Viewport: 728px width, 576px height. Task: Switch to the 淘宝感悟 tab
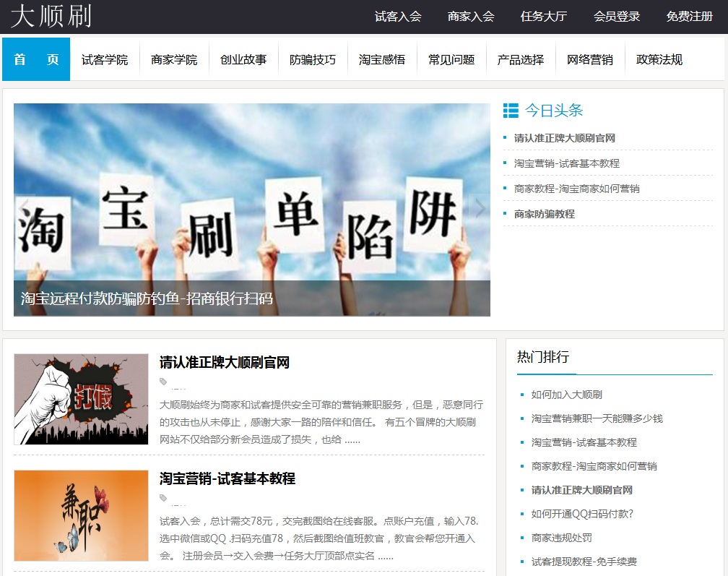coord(382,60)
